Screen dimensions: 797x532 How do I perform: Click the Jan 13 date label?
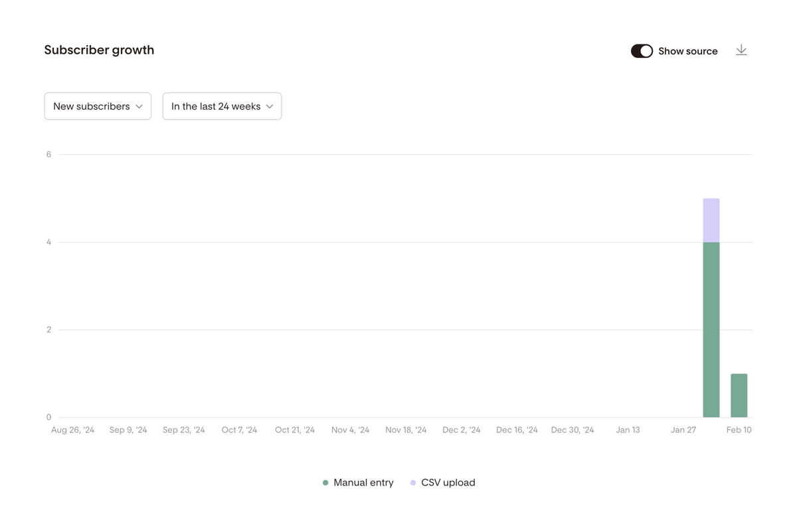click(628, 430)
